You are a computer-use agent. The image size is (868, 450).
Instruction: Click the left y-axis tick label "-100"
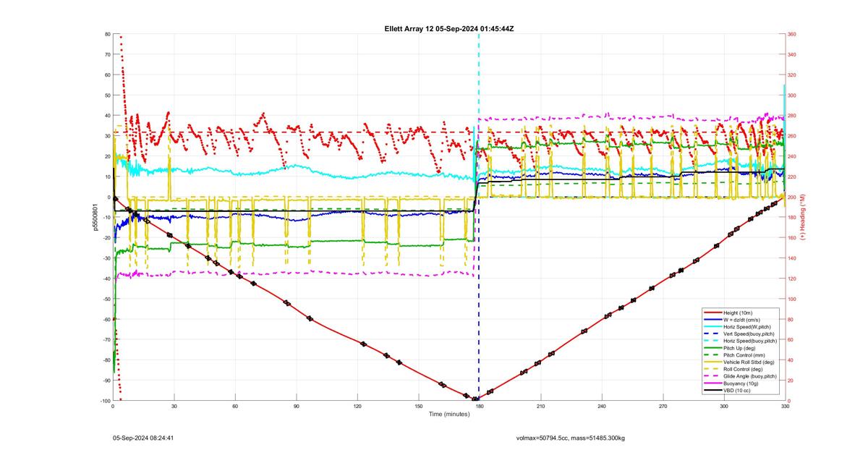pos(104,401)
